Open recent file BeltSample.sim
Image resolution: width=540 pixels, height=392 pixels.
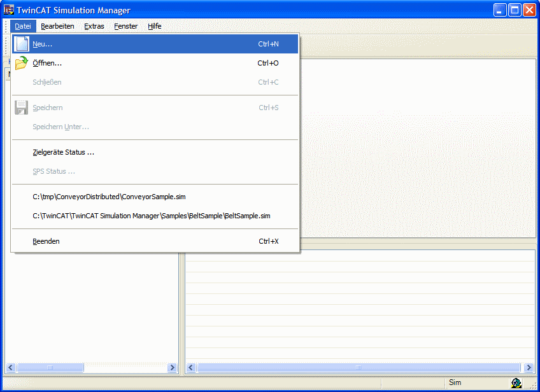pos(155,216)
